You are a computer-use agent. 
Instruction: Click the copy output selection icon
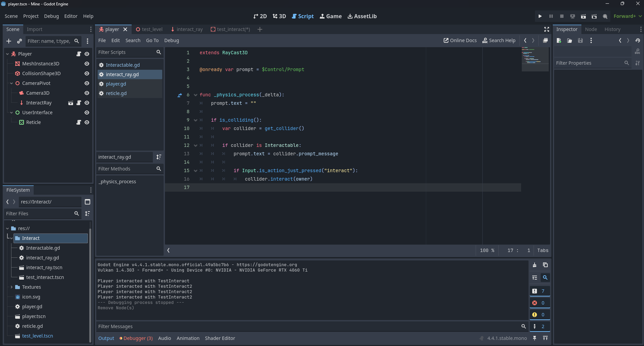545,265
